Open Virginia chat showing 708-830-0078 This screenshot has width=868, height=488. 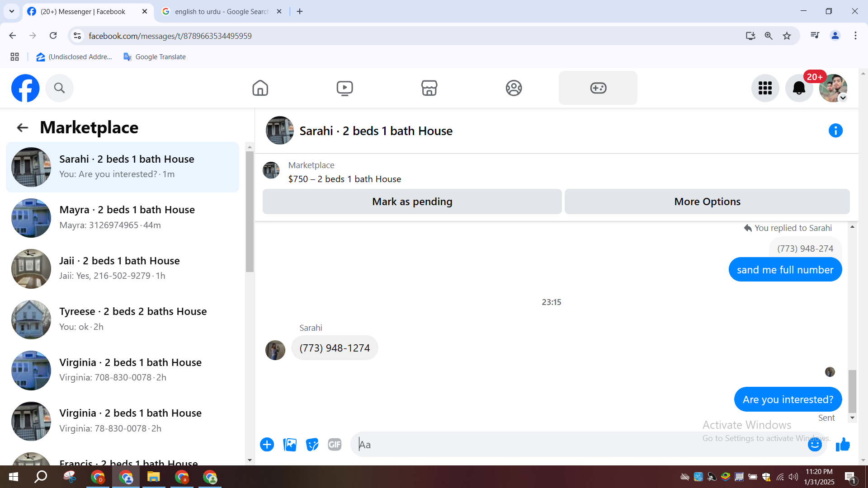click(123, 371)
